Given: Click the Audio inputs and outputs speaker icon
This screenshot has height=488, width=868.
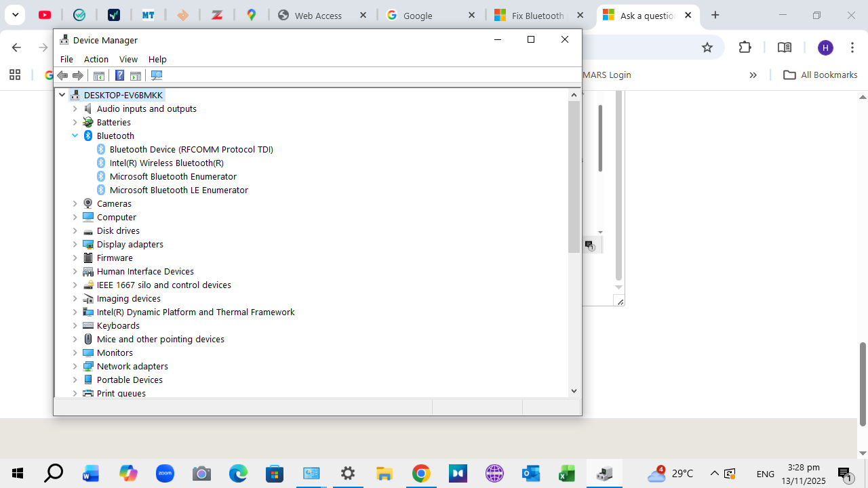Looking at the screenshot, I should pyautogui.click(x=88, y=108).
